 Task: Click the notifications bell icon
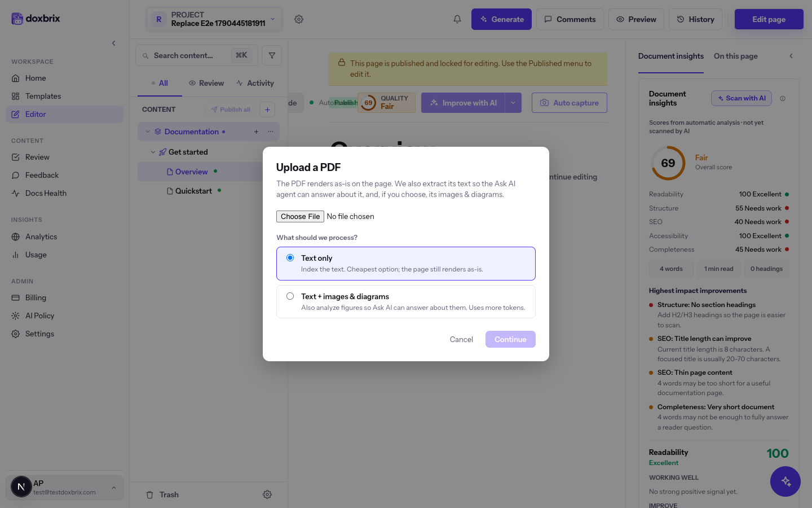pyautogui.click(x=457, y=19)
